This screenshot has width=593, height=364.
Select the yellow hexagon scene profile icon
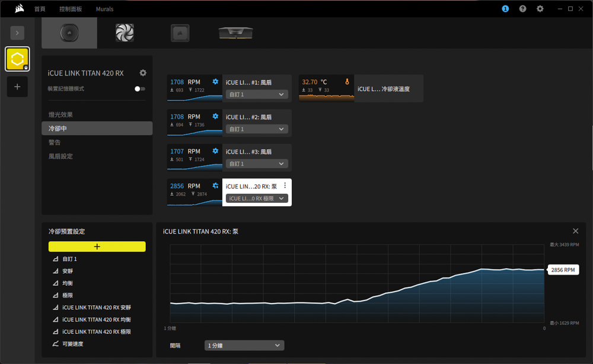click(17, 59)
